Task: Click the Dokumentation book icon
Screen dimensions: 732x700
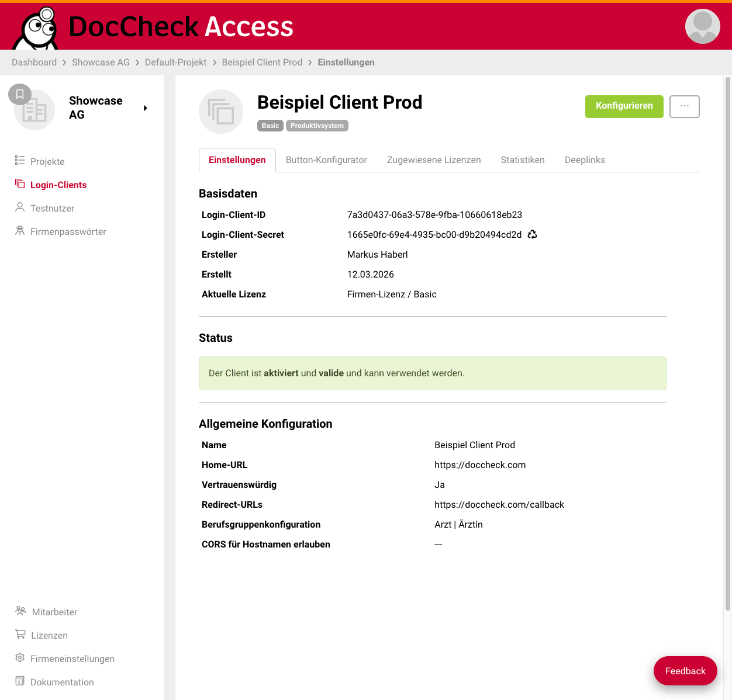Action: click(20, 681)
